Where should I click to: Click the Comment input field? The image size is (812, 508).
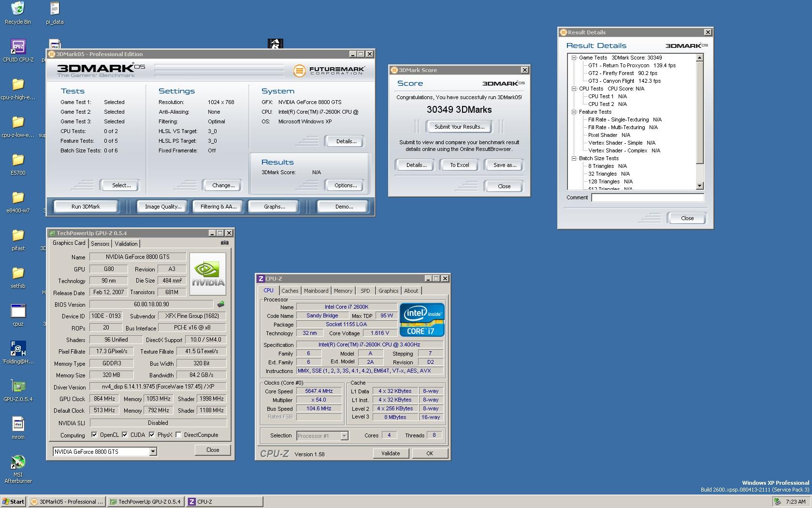click(647, 197)
